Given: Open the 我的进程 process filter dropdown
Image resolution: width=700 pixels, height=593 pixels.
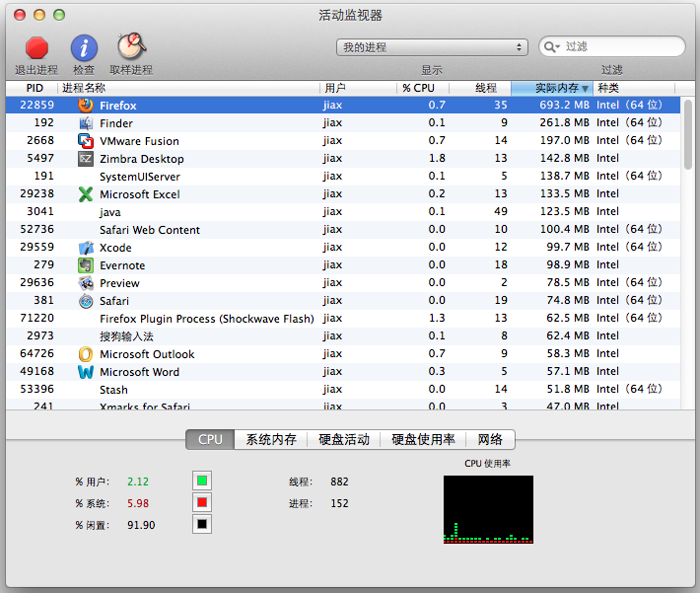Looking at the screenshot, I should (x=432, y=47).
